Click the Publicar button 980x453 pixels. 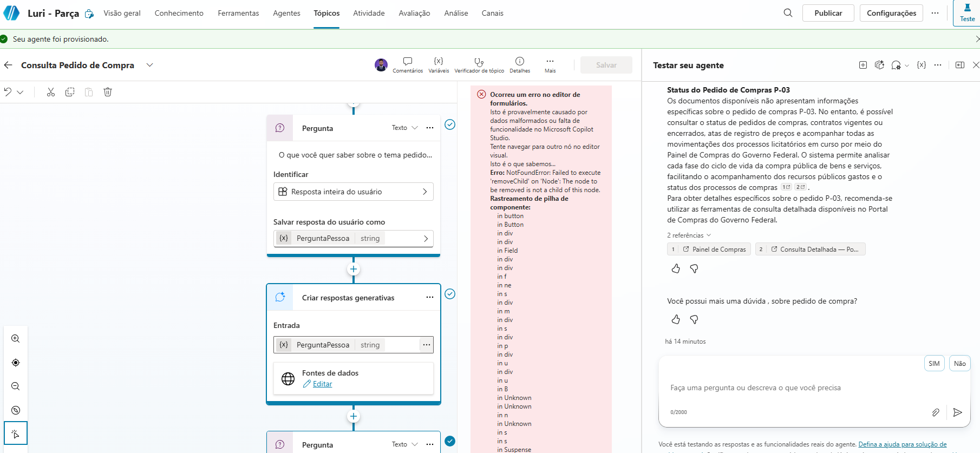pyautogui.click(x=828, y=13)
